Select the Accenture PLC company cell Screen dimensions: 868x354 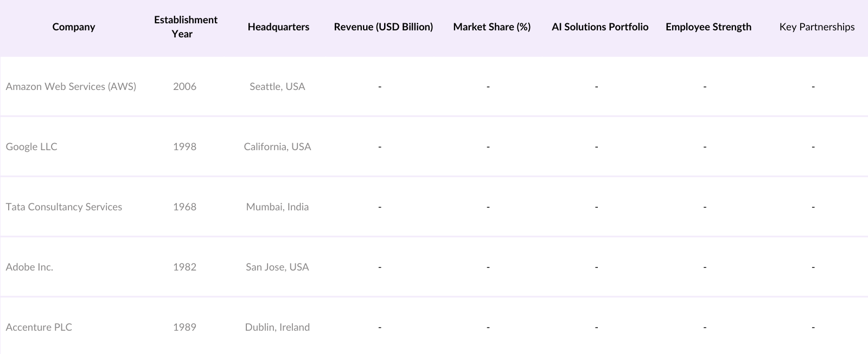[39, 327]
